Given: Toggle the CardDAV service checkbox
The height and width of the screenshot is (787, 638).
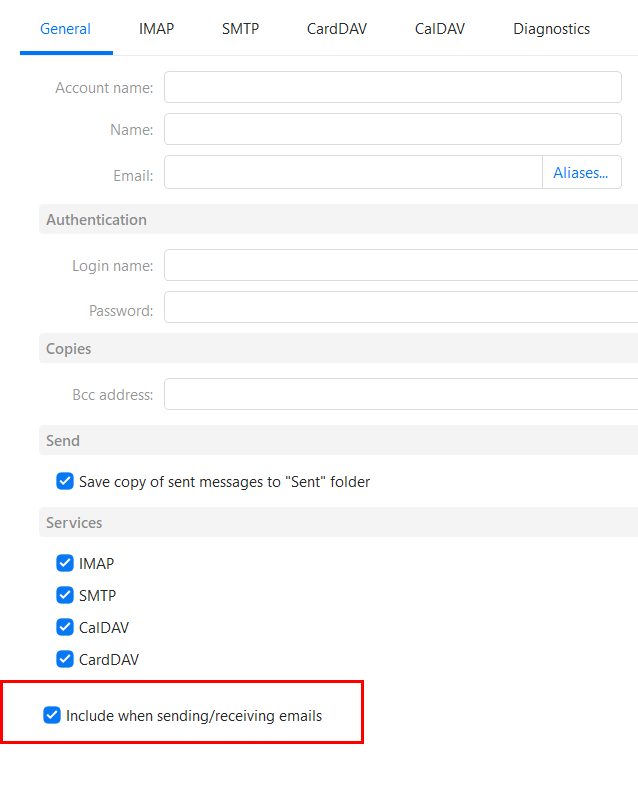Looking at the screenshot, I should click(65, 659).
